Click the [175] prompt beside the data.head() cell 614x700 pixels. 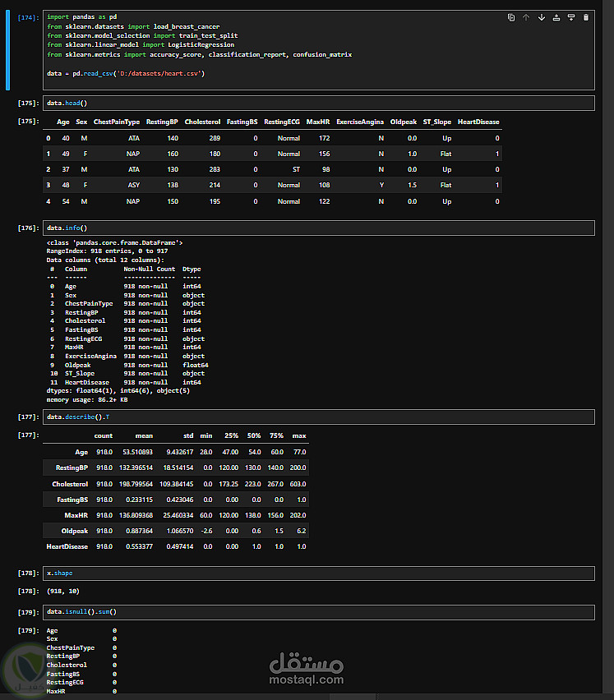click(x=28, y=104)
